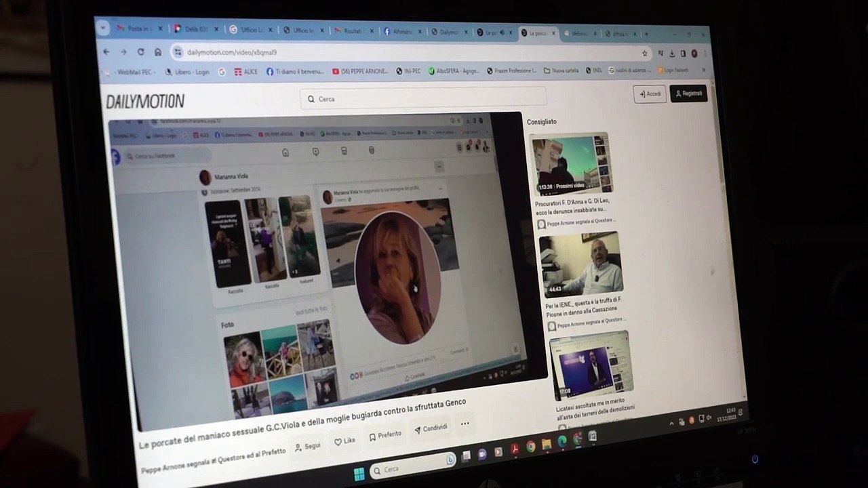Open a new tab with the plus icon
The height and width of the screenshot is (488, 868).
[x=646, y=34]
